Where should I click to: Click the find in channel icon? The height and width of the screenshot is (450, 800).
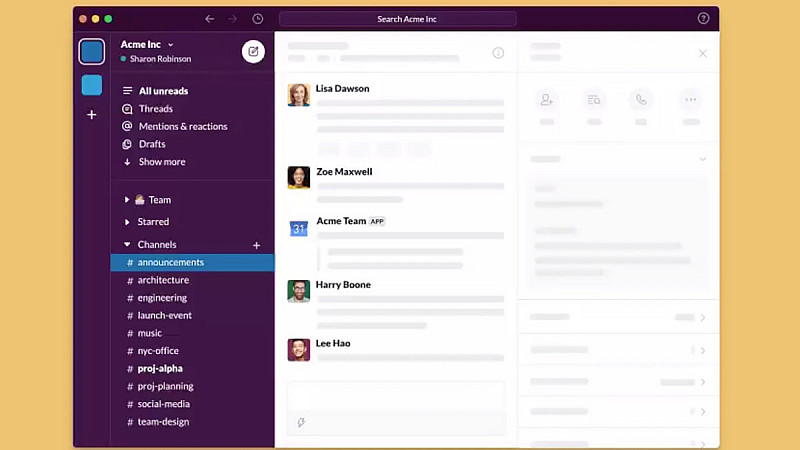pyautogui.click(x=593, y=100)
